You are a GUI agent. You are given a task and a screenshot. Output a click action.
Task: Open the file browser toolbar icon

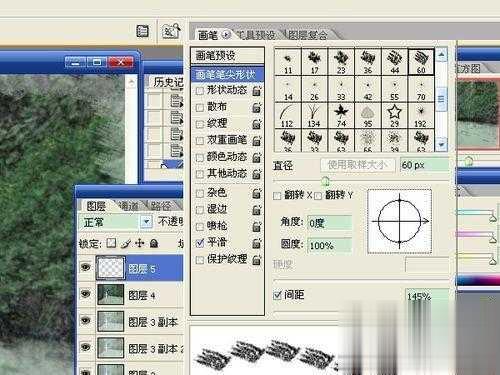coord(171,32)
